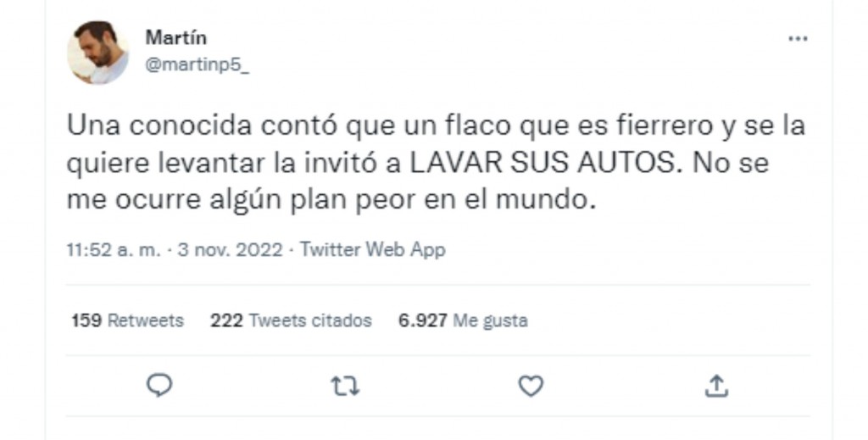This screenshot has height=440, width=868.
Task: Open the share upload icon
Action: tap(716, 386)
